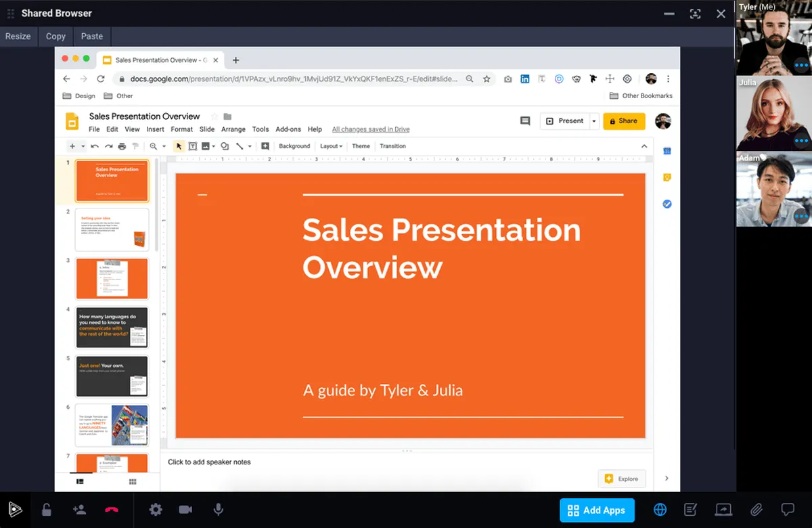Open the Arrange menu
812x528 pixels.
pyautogui.click(x=233, y=129)
